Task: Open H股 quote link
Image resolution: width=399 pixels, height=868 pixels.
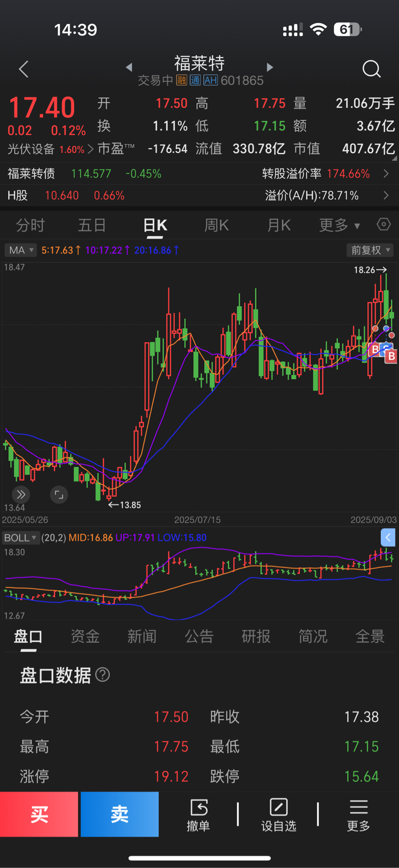Action: point(18,196)
